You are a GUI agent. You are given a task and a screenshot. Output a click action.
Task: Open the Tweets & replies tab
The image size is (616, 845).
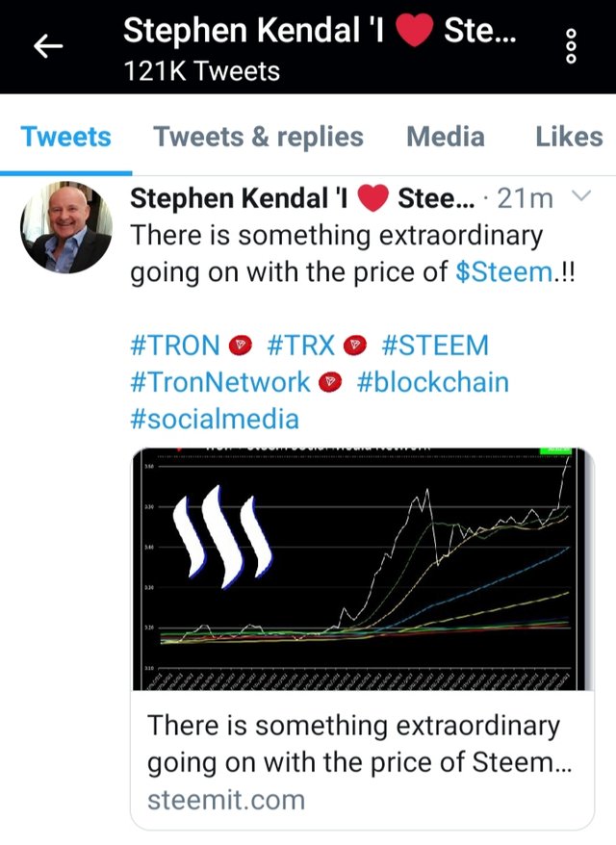(x=258, y=138)
